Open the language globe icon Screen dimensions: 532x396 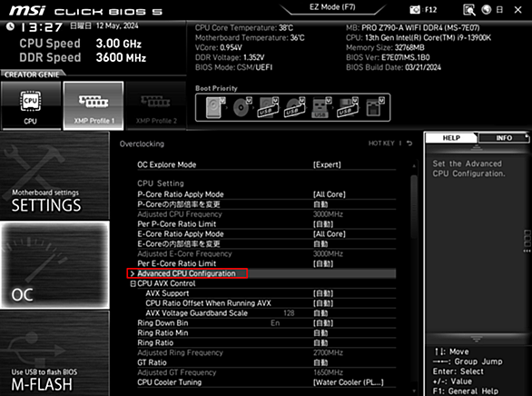coord(487,9)
